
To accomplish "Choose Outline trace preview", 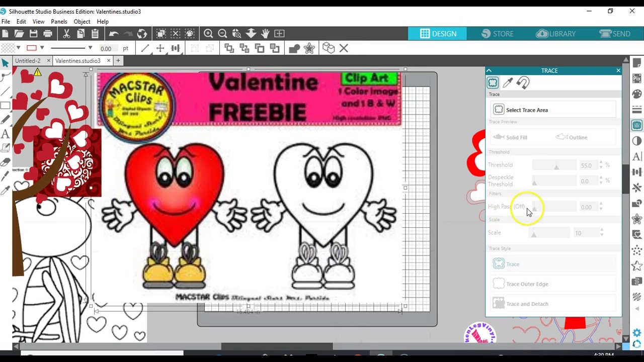I will point(572,137).
